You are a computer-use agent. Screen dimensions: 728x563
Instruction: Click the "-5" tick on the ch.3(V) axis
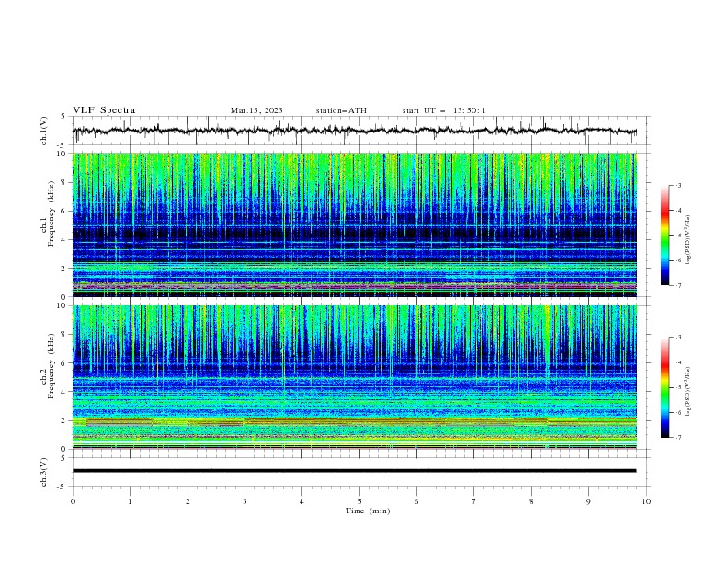(63, 487)
